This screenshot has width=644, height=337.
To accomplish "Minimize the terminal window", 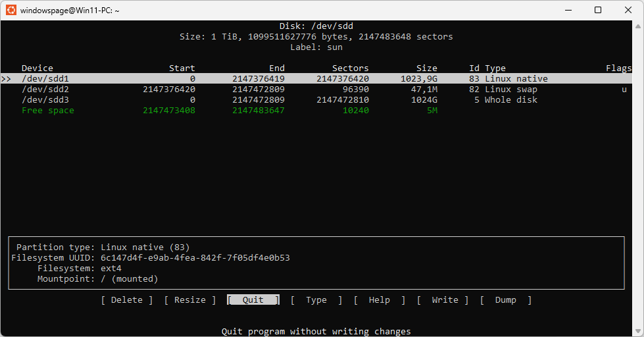I will pos(568,10).
